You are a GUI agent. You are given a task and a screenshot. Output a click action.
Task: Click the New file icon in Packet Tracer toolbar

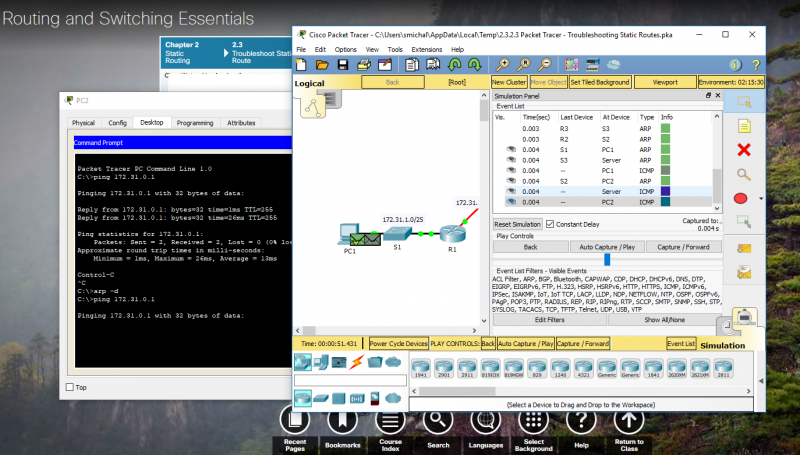coord(302,64)
